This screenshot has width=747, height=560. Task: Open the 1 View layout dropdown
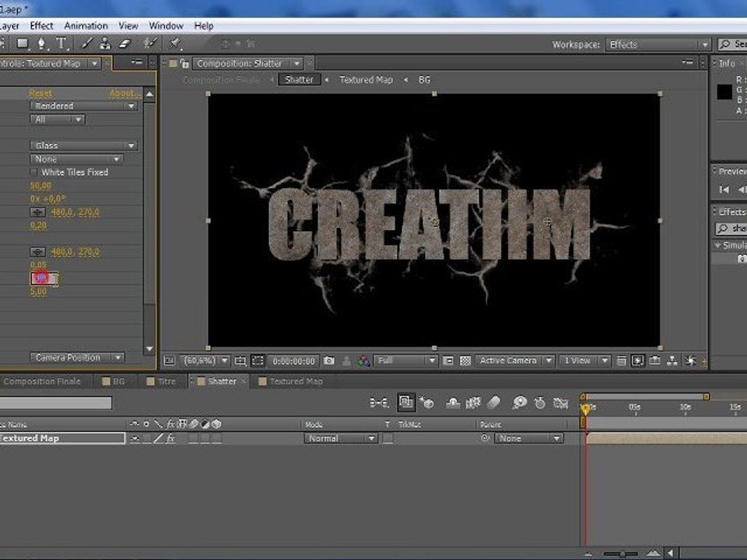tap(584, 361)
